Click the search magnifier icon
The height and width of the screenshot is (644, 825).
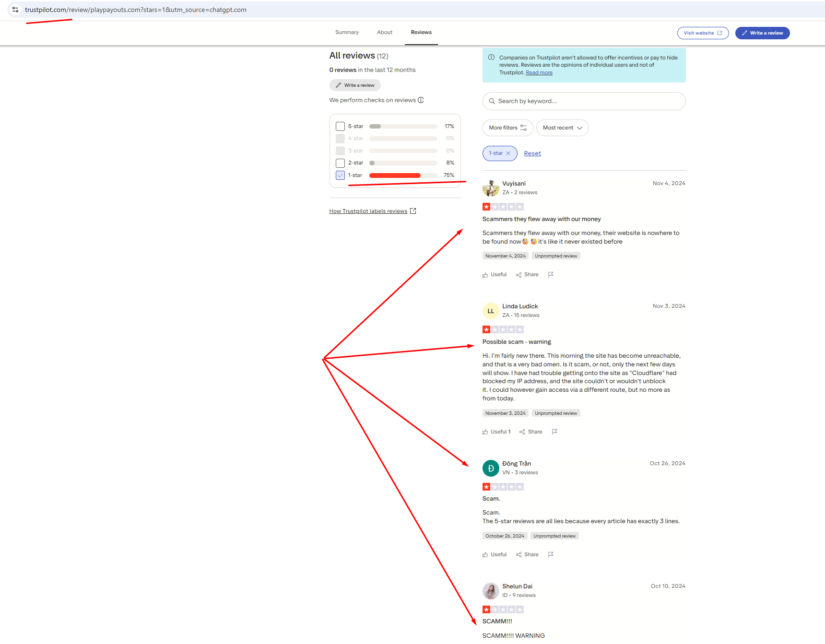coord(492,101)
